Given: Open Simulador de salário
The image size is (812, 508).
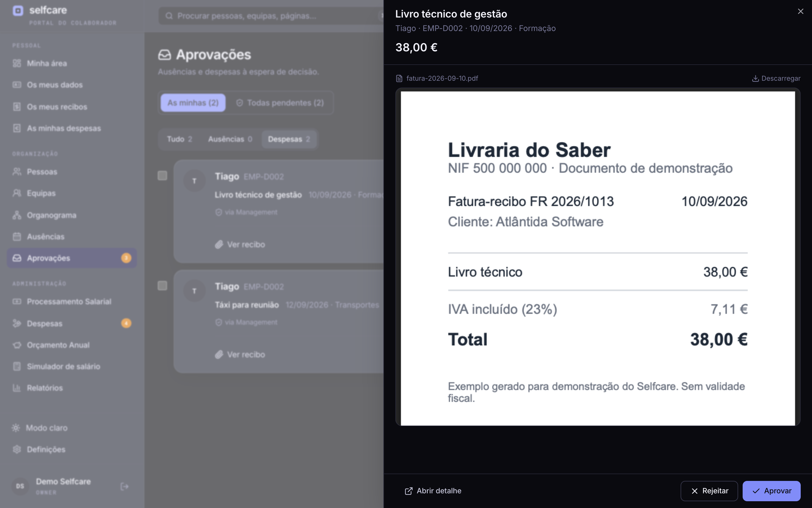Looking at the screenshot, I should (x=72, y=366).
